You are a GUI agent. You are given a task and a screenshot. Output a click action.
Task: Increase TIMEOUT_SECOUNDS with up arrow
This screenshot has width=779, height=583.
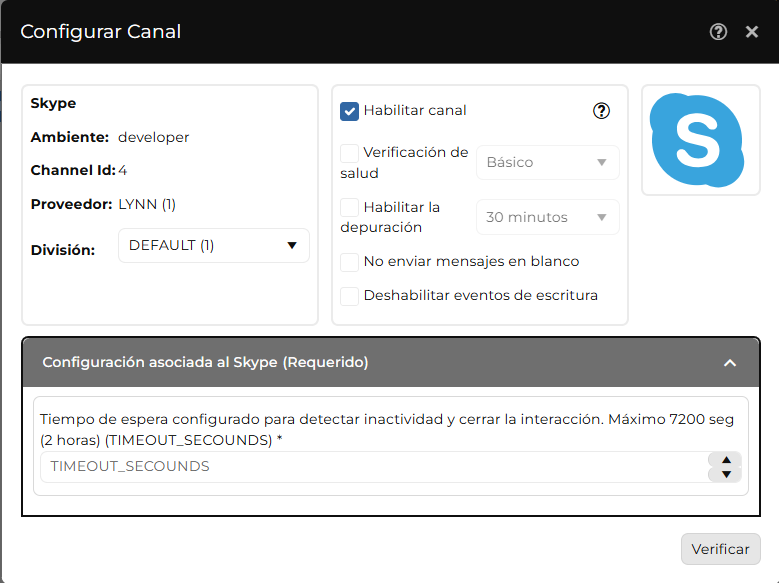point(726,460)
